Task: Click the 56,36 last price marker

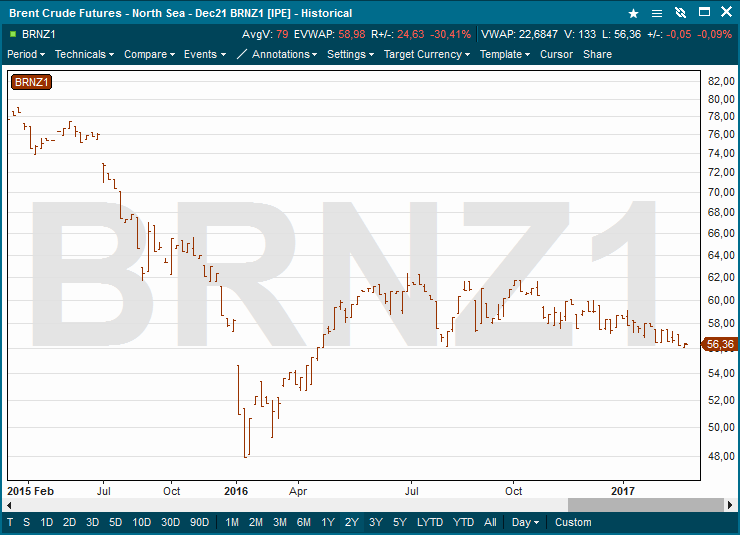Action: click(x=720, y=344)
